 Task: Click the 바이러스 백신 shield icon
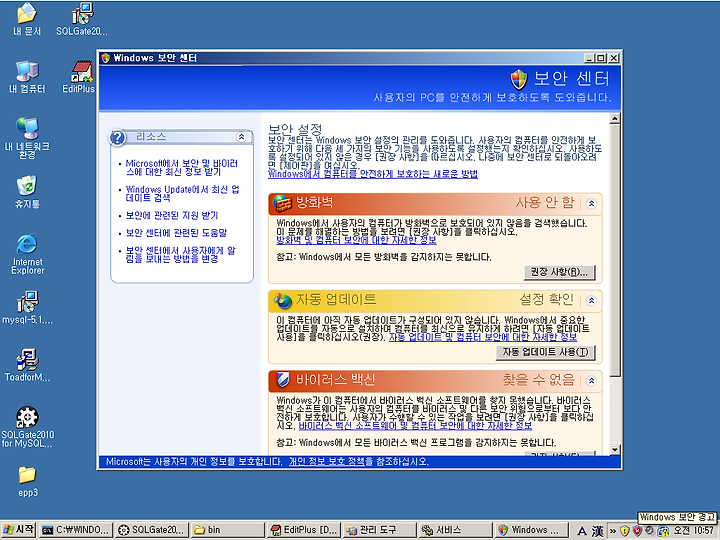pos(283,380)
